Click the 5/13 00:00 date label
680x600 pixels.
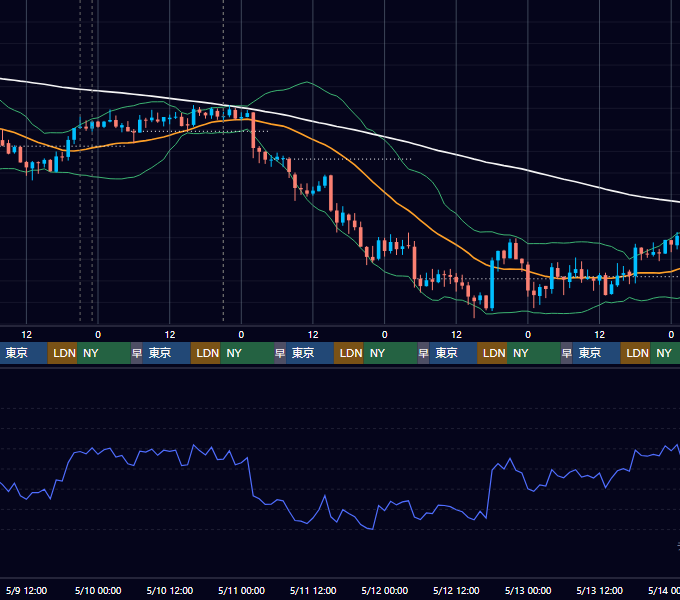pyautogui.click(x=528, y=590)
